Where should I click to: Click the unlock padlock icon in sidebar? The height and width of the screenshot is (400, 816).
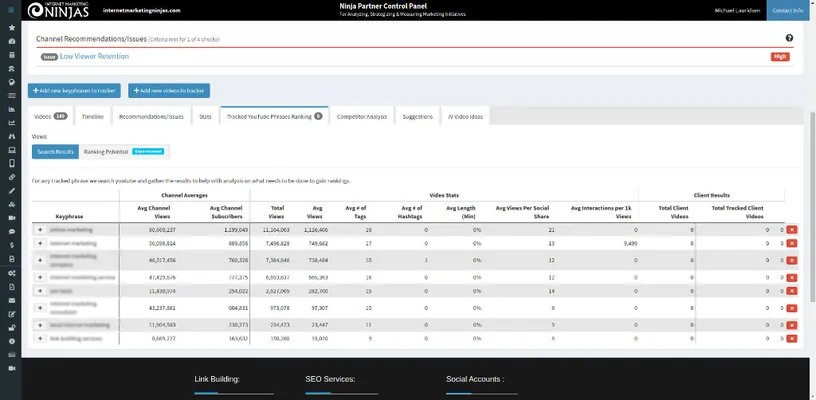[11, 327]
